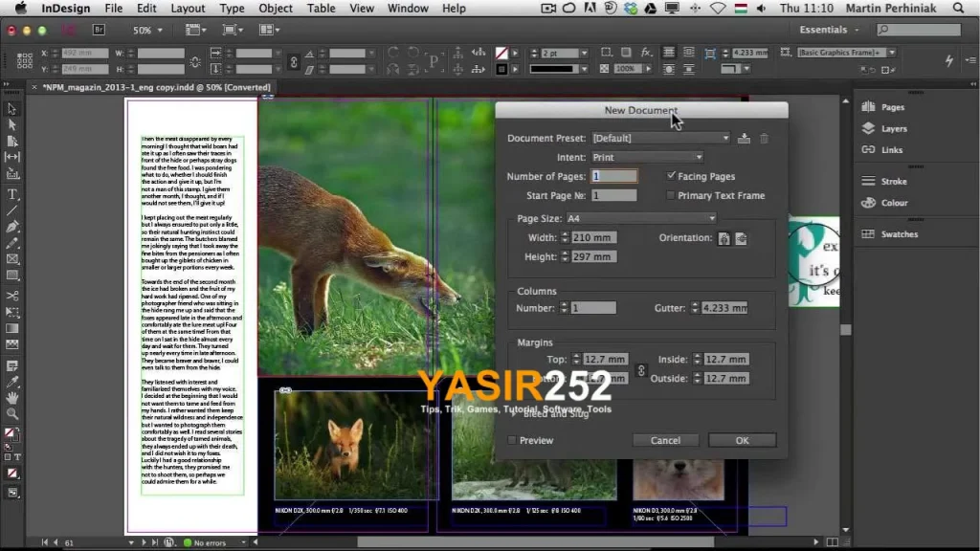Select the Gradient Swatch tool
Screen dimensions: 980x551
[x=11, y=328]
